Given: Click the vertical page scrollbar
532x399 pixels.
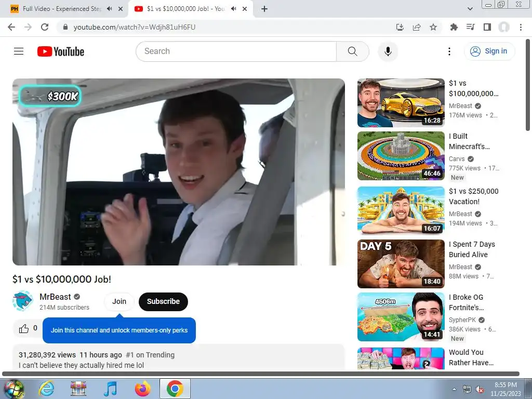Looking at the screenshot, I should (528, 85).
